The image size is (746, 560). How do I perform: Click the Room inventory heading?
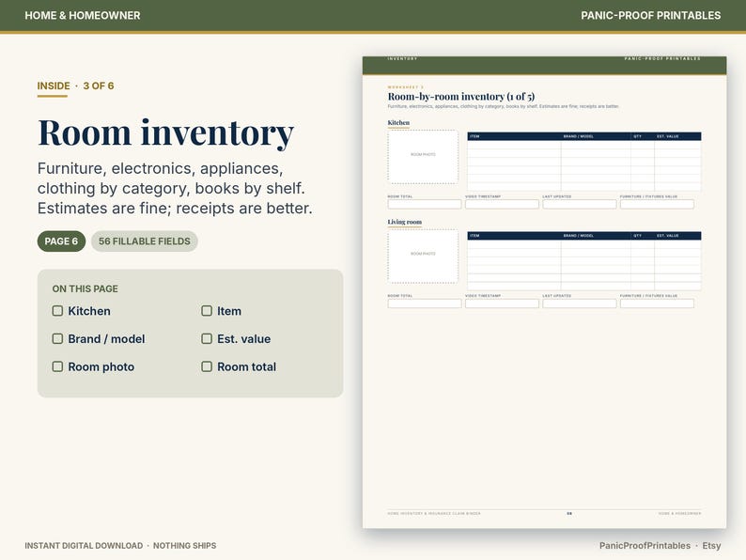point(165,132)
